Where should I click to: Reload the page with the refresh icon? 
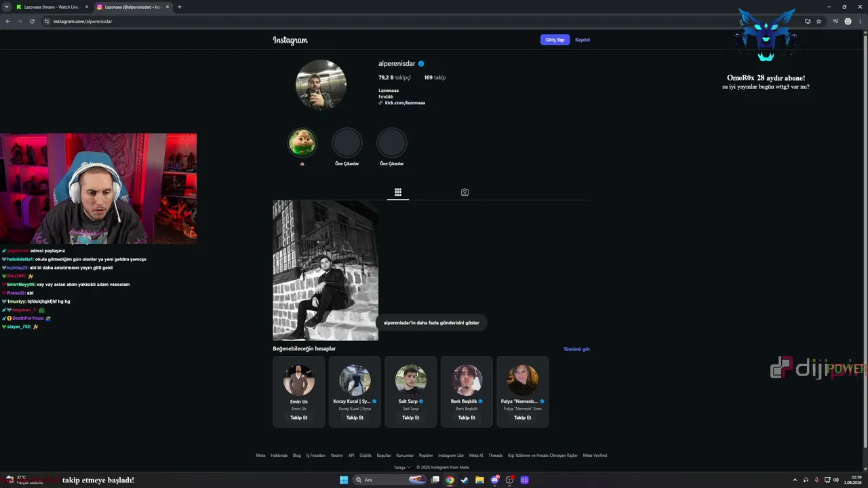32,21
